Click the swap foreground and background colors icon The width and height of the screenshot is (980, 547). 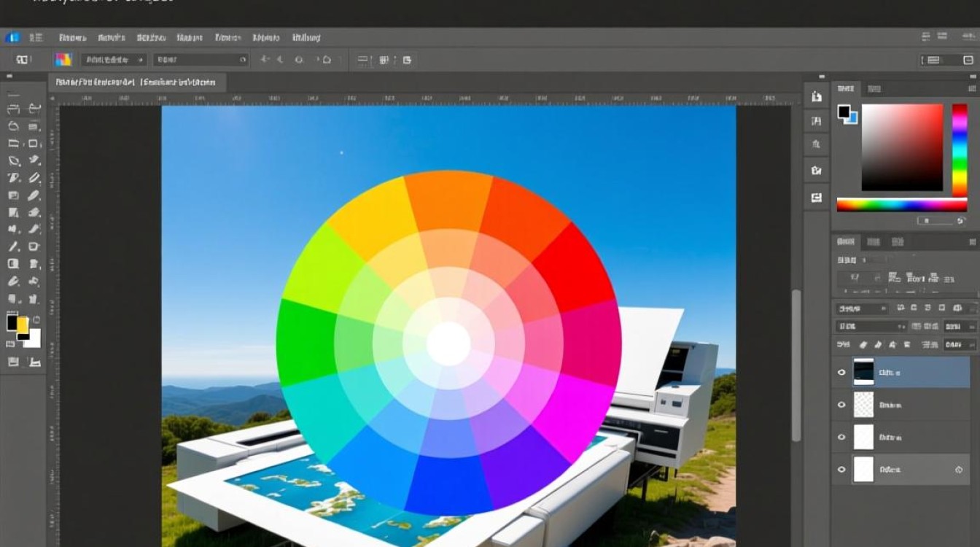36,319
